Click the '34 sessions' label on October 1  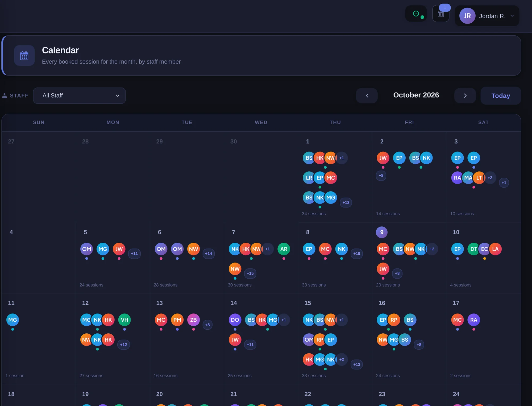[x=314, y=214]
